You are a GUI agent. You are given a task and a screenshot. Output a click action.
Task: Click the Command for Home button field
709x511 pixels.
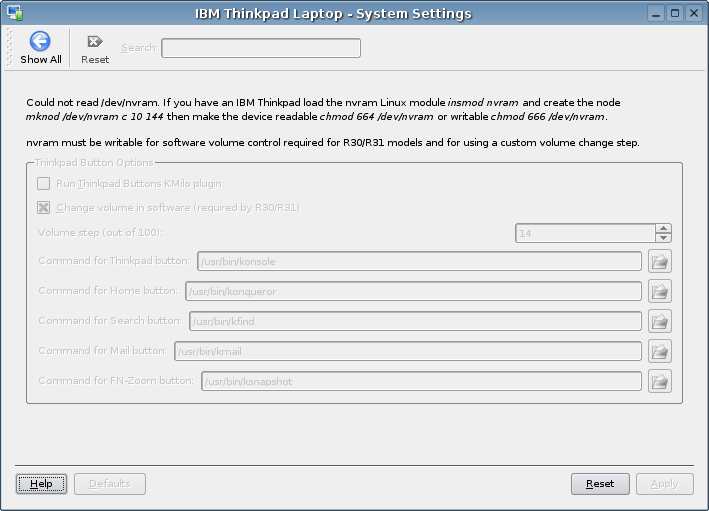coord(413,291)
